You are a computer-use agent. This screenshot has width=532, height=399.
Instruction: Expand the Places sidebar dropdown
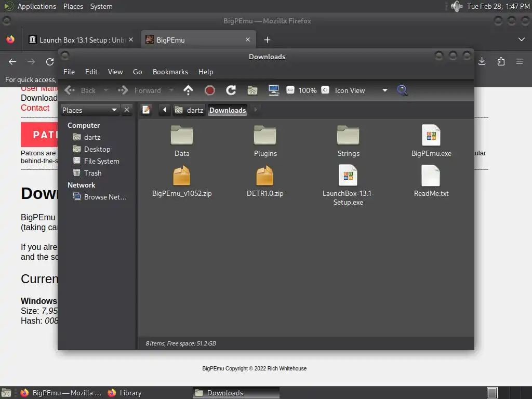90,110
